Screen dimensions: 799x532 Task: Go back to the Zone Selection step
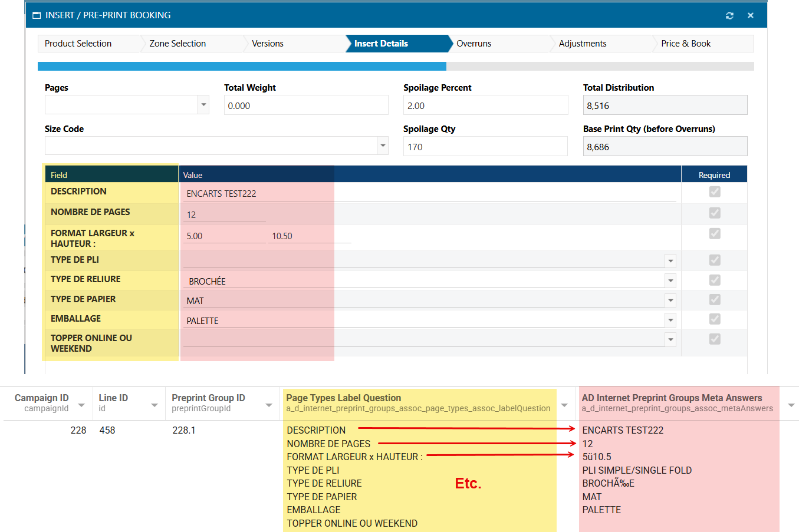pyautogui.click(x=177, y=44)
